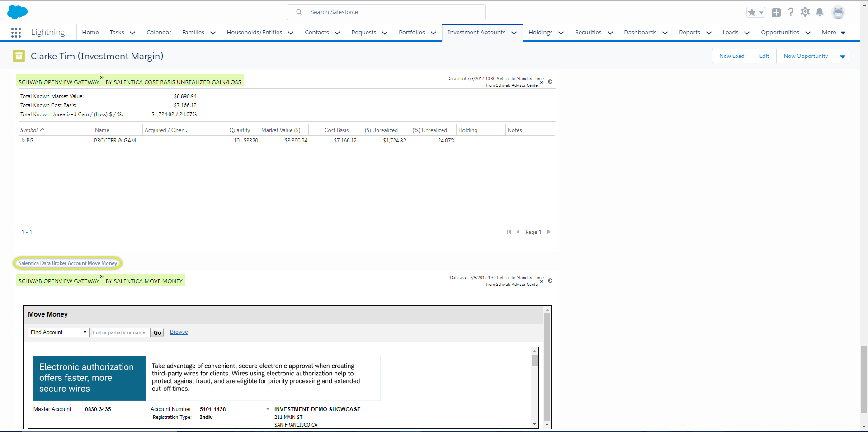Click the Acquired / Open column header

coord(166,130)
